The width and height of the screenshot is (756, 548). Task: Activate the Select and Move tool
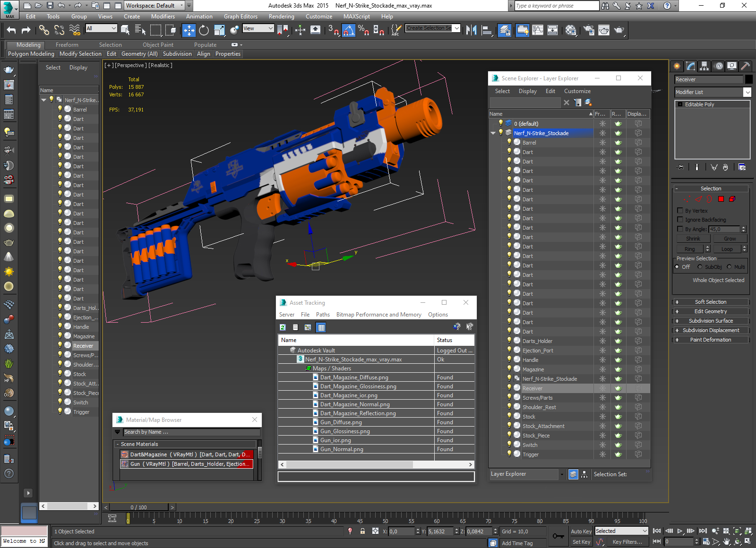point(189,30)
